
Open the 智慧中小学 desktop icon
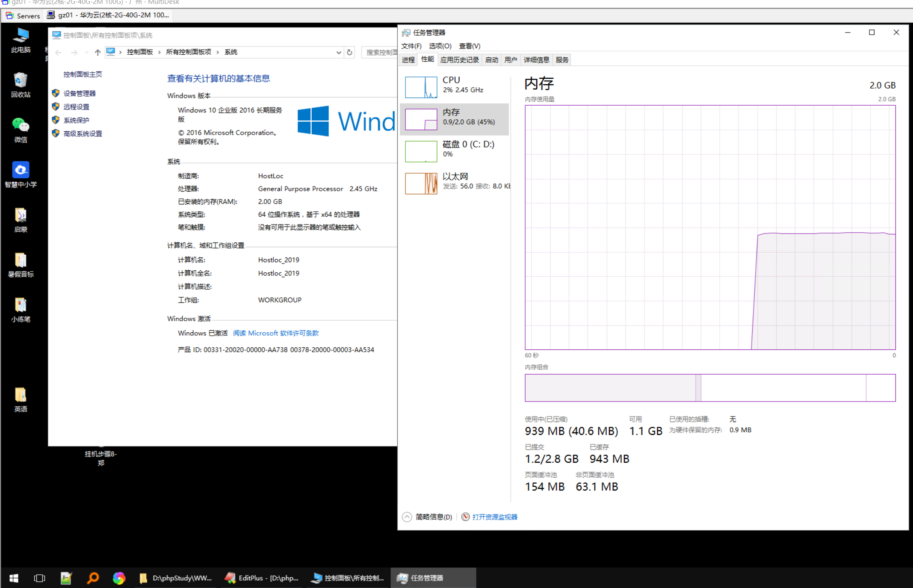point(21,170)
